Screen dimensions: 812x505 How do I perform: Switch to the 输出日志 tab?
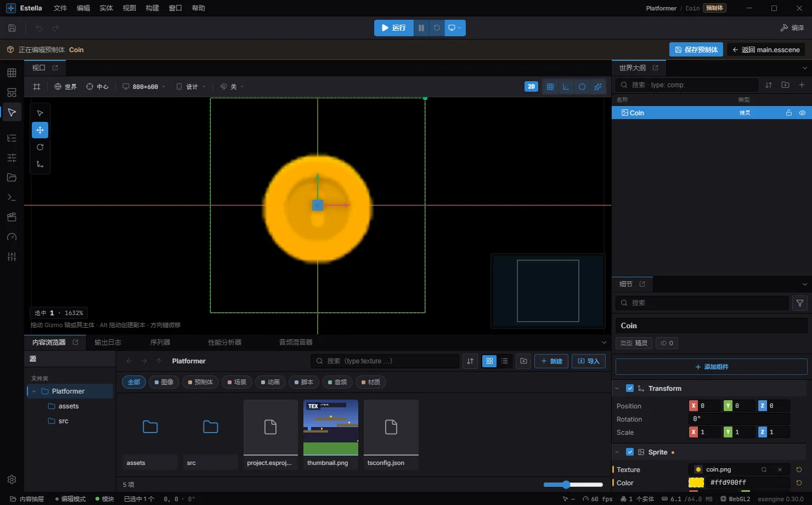108,343
